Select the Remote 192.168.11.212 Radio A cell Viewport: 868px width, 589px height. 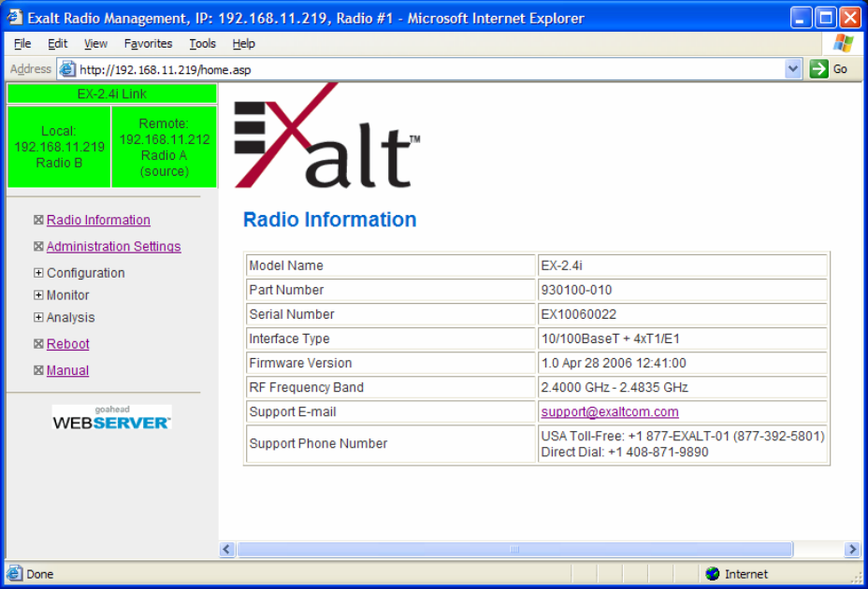[164, 147]
